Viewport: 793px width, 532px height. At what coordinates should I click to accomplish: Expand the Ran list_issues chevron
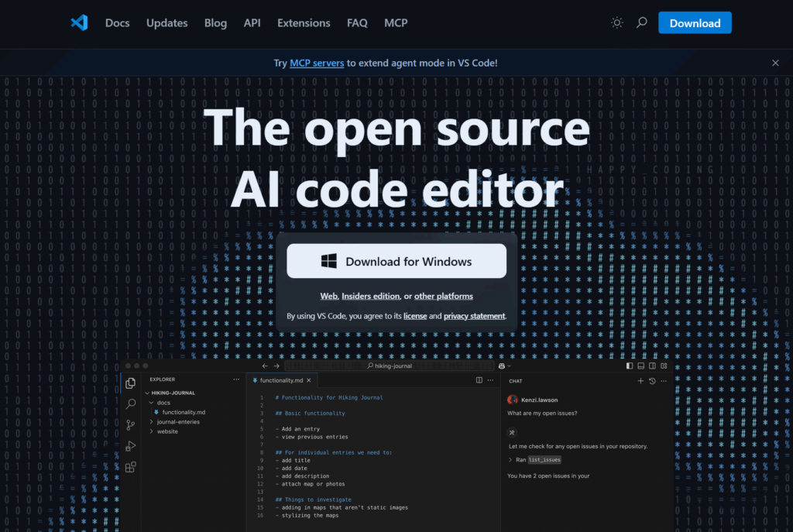click(x=510, y=460)
